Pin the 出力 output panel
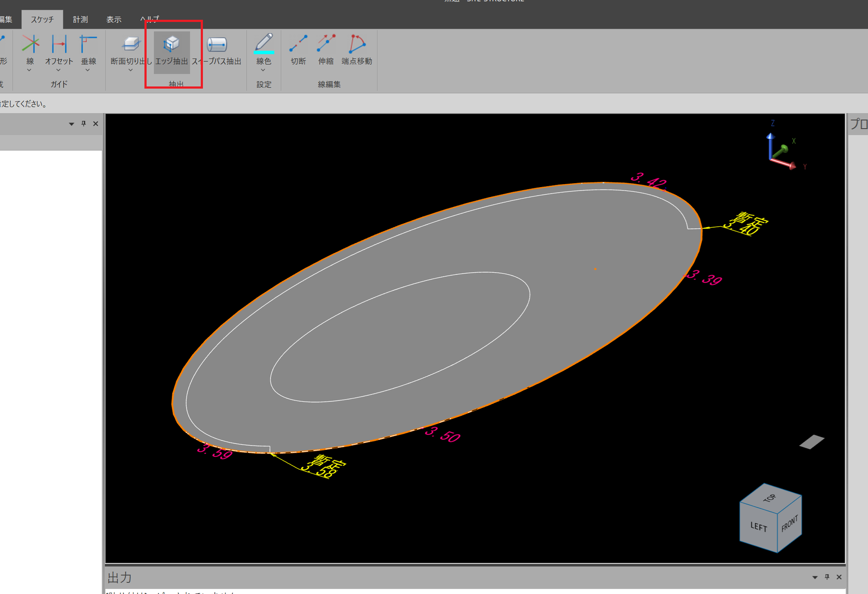This screenshot has width=868, height=594. (827, 577)
